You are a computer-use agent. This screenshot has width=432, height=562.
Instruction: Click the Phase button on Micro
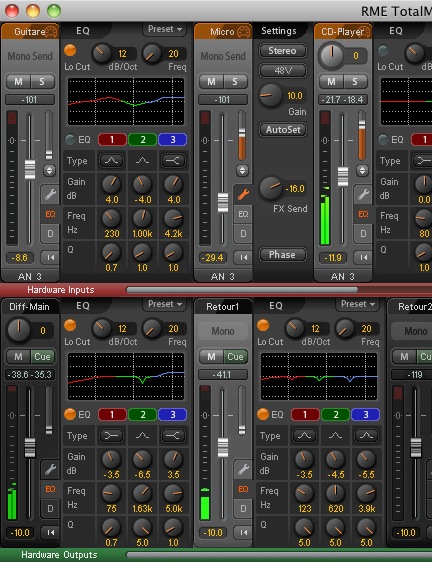click(x=283, y=254)
